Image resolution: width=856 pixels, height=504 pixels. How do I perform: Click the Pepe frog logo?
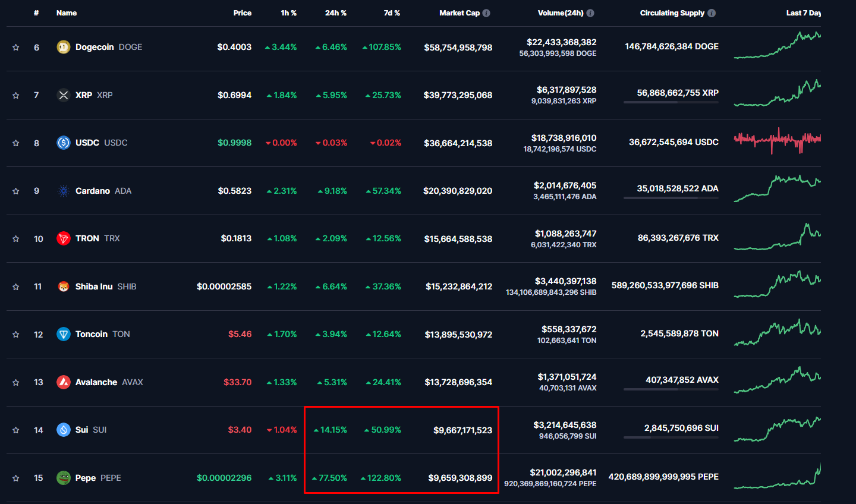click(x=64, y=478)
